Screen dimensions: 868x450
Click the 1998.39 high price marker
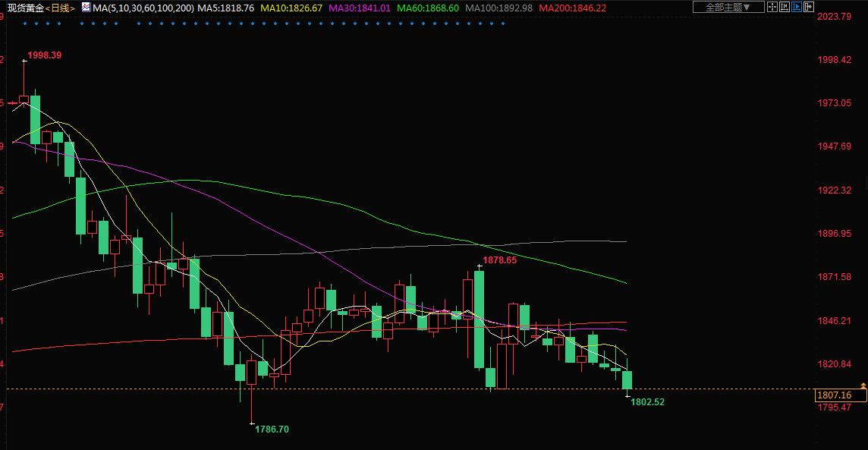45,55
